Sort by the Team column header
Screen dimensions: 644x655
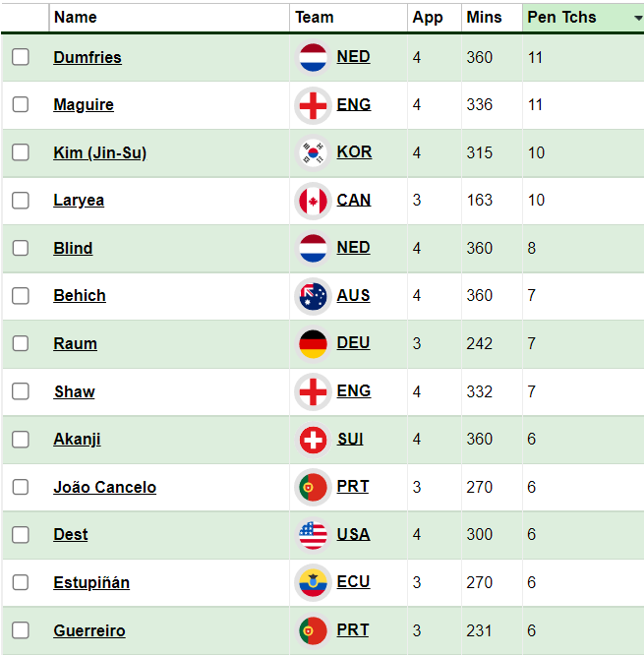315,18
